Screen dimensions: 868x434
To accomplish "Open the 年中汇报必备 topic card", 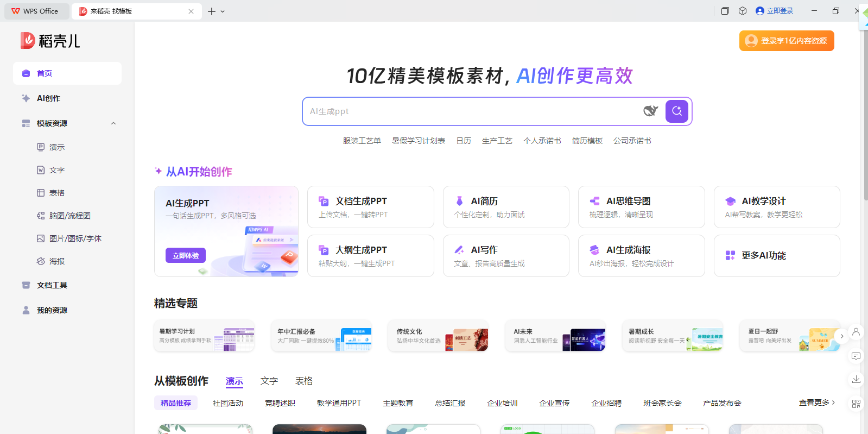I will 321,336.
